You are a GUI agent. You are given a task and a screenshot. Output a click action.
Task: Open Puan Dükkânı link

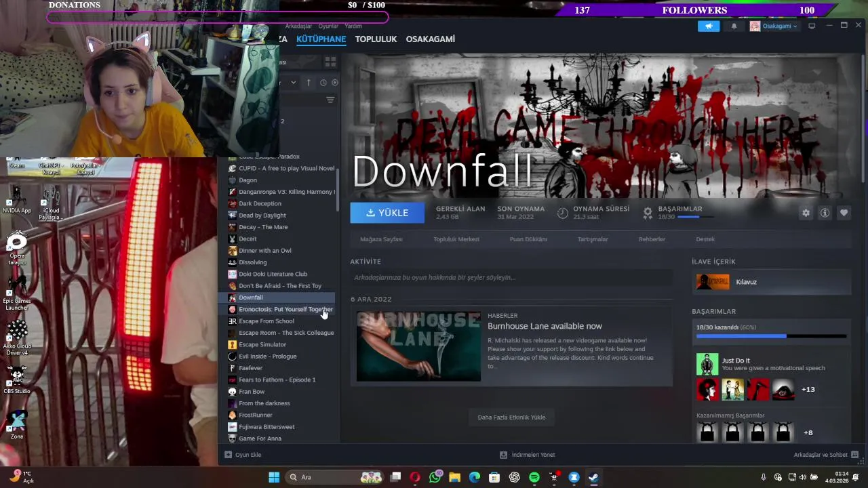click(x=528, y=239)
